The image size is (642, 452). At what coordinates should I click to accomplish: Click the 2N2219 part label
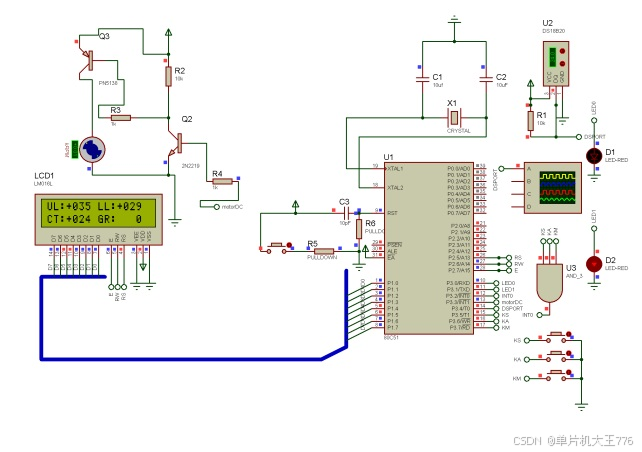190,166
